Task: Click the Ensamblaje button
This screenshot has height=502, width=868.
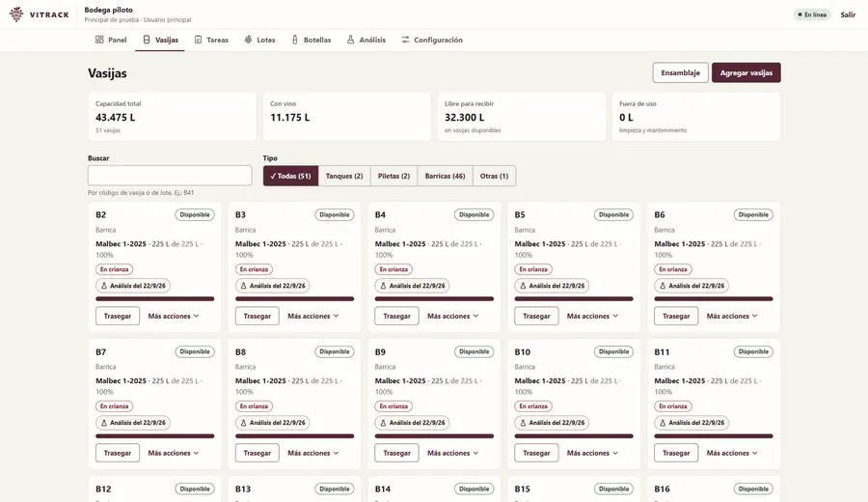Action: tap(680, 72)
